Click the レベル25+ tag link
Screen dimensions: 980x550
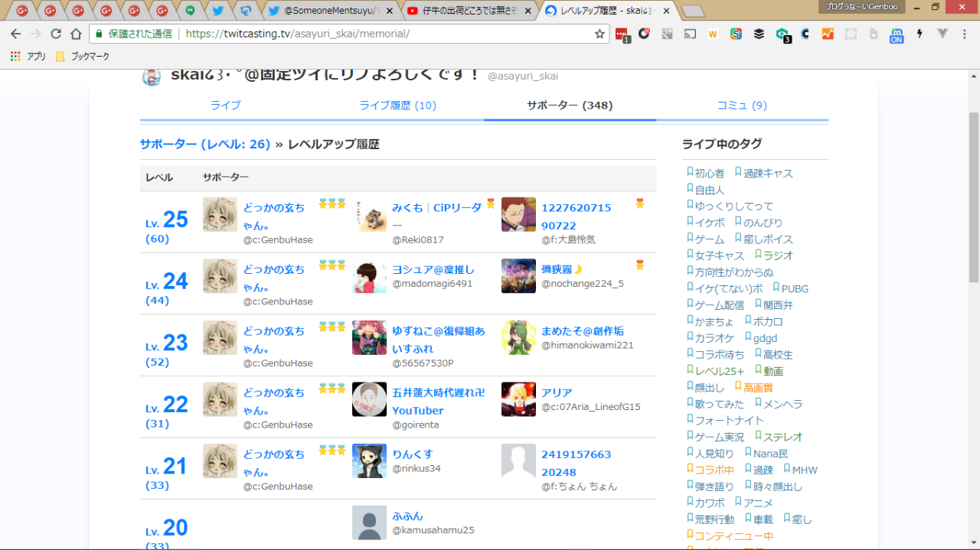[719, 371]
